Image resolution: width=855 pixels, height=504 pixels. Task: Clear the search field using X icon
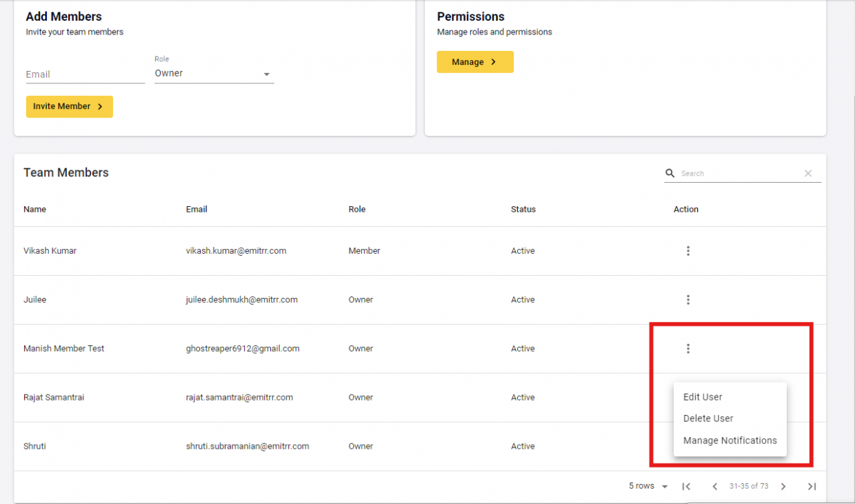point(807,173)
